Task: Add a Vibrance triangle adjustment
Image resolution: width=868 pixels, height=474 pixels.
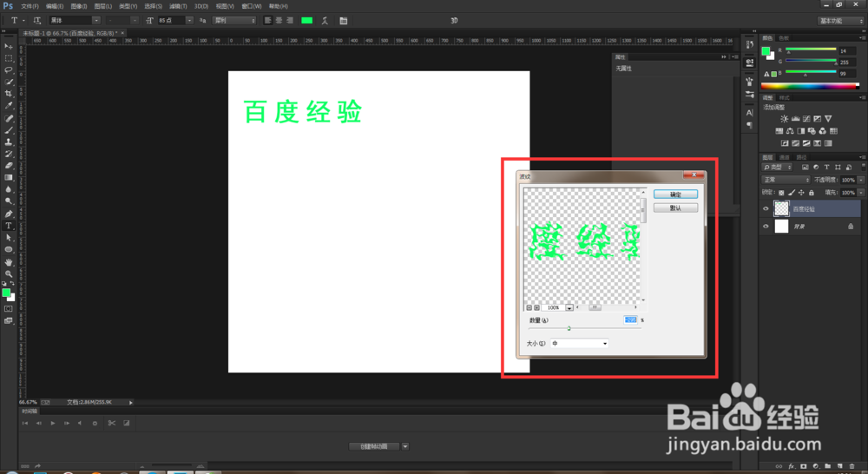Action: 827,118
